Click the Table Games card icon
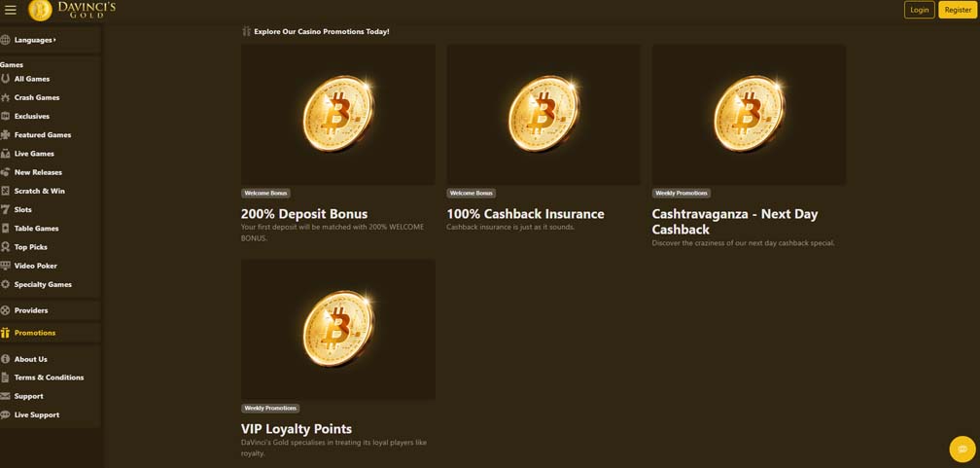Viewport: 980px width, 468px height. tap(6, 229)
